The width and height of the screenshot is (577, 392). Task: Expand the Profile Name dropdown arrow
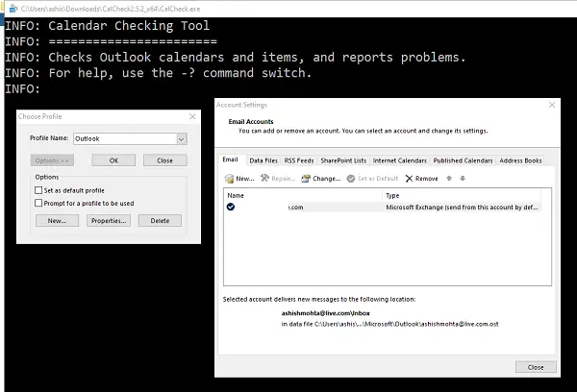(x=182, y=139)
